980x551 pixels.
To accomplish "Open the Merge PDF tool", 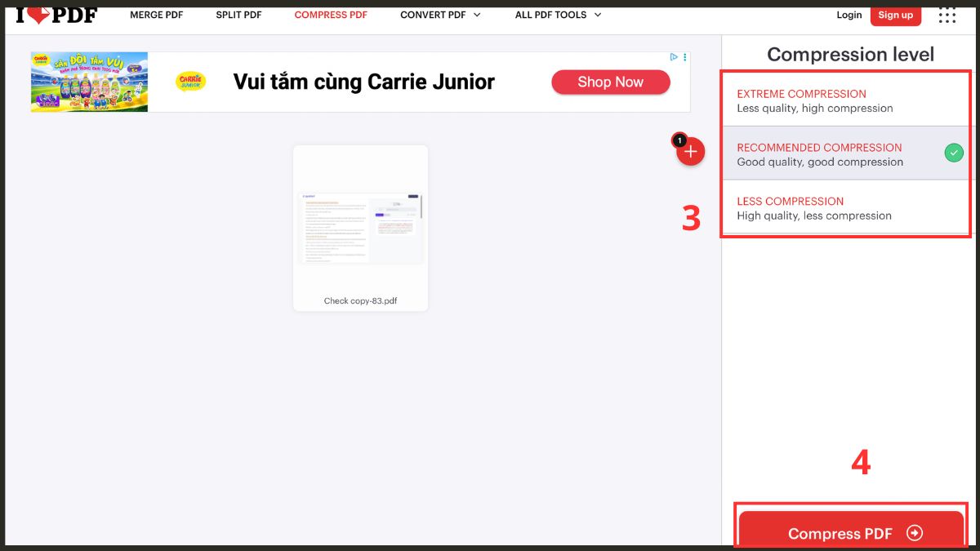I will click(x=157, y=15).
